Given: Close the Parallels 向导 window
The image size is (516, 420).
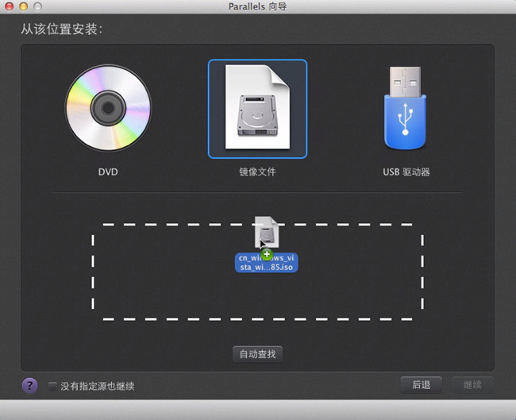Looking at the screenshot, I should tap(9, 7).
